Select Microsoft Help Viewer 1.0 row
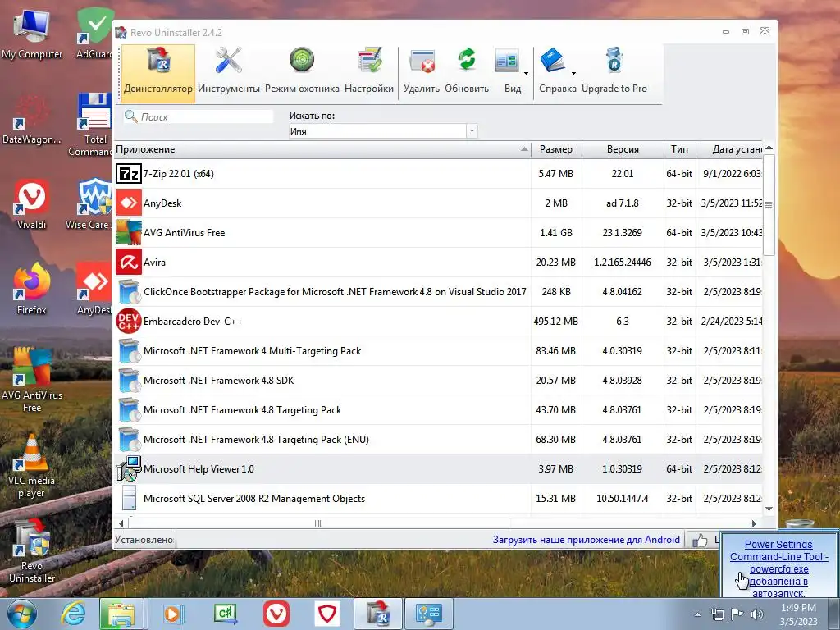 click(438, 468)
